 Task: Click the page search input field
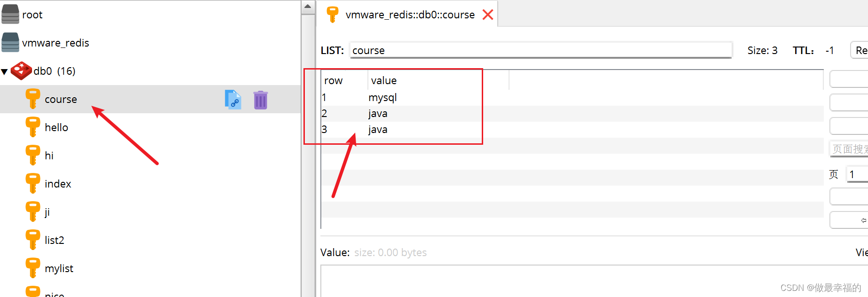pos(849,149)
